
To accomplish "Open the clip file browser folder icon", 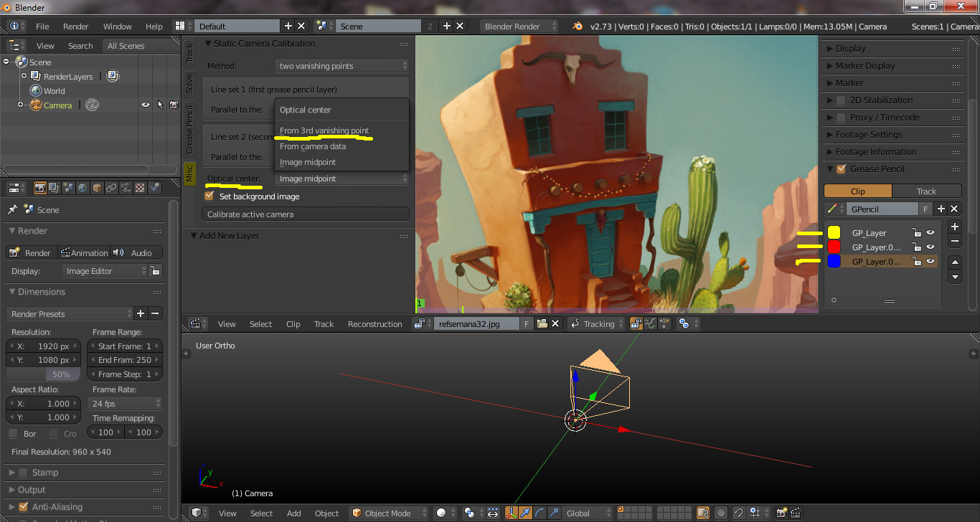I will point(542,324).
